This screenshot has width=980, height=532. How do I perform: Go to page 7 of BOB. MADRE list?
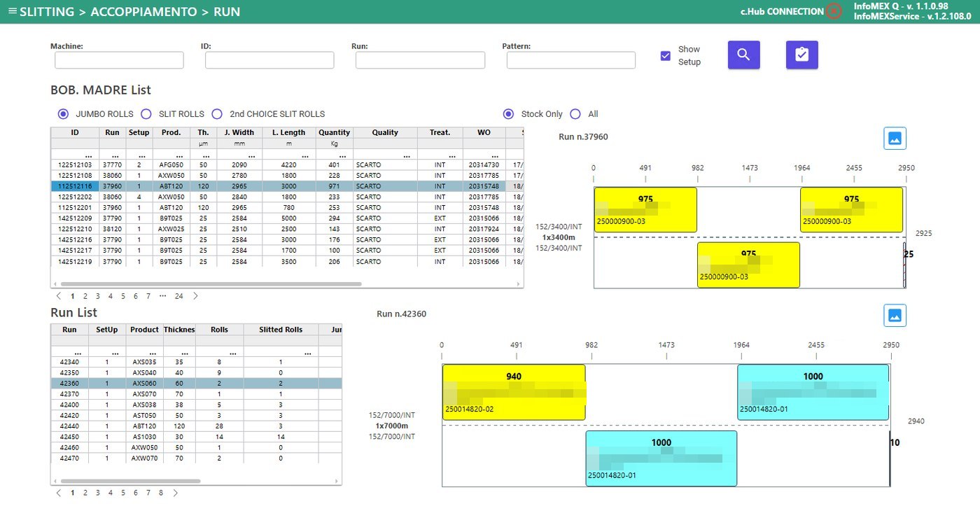click(148, 296)
